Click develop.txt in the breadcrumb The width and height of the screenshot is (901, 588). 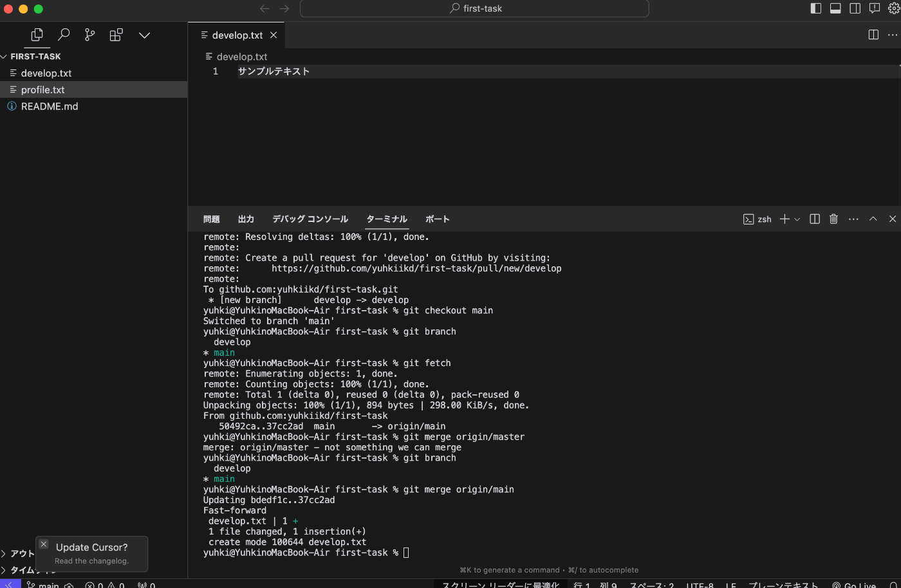point(242,57)
